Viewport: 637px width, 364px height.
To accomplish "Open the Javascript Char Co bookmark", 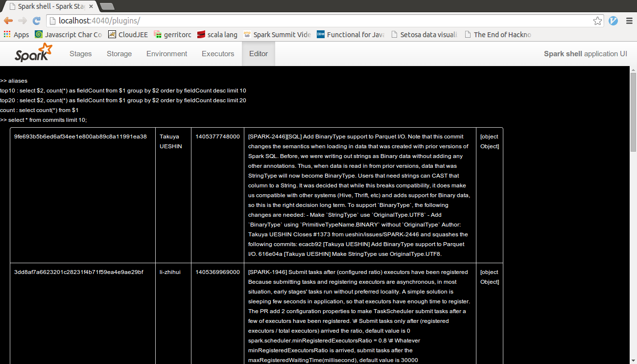I will pyautogui.click(x=69, y=34).
